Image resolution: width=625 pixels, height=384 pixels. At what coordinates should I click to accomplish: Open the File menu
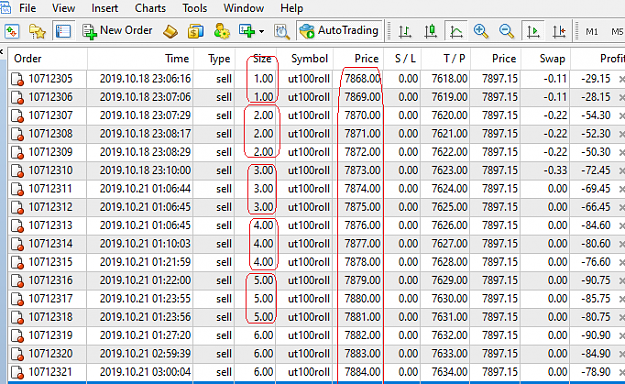pyautogui.click(x=28, y=8)
